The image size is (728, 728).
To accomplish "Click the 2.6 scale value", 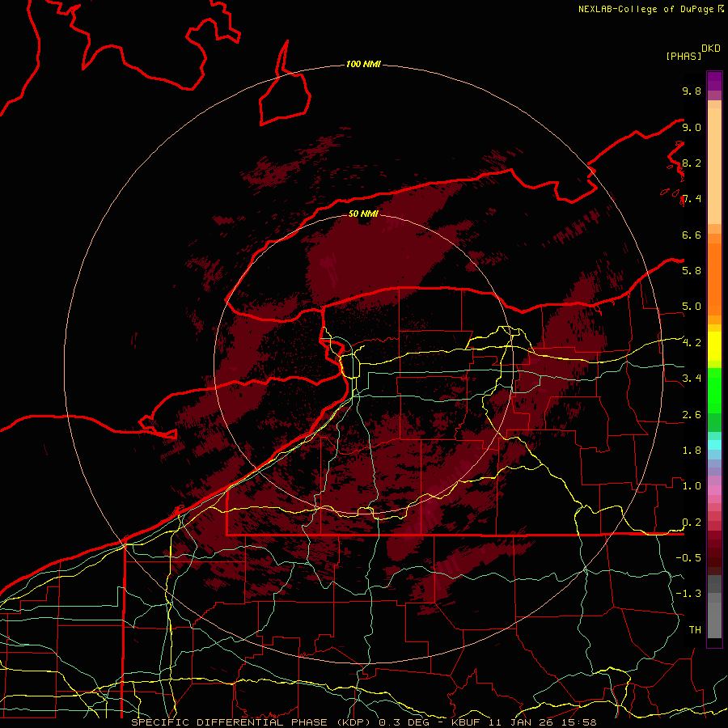I will tap(692, 415).
